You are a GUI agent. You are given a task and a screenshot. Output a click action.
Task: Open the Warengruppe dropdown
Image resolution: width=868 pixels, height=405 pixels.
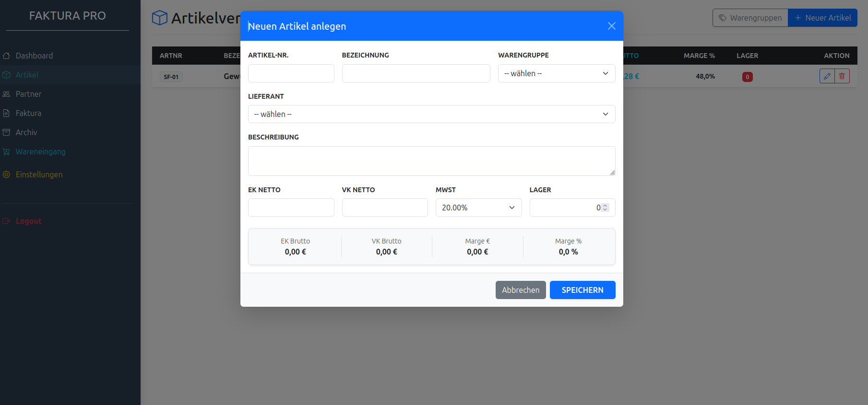point(556,73)
